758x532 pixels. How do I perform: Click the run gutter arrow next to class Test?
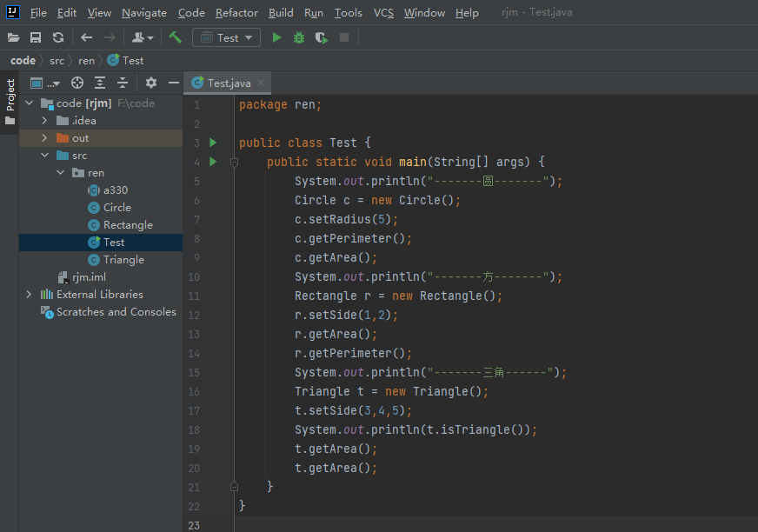point(213,143)
